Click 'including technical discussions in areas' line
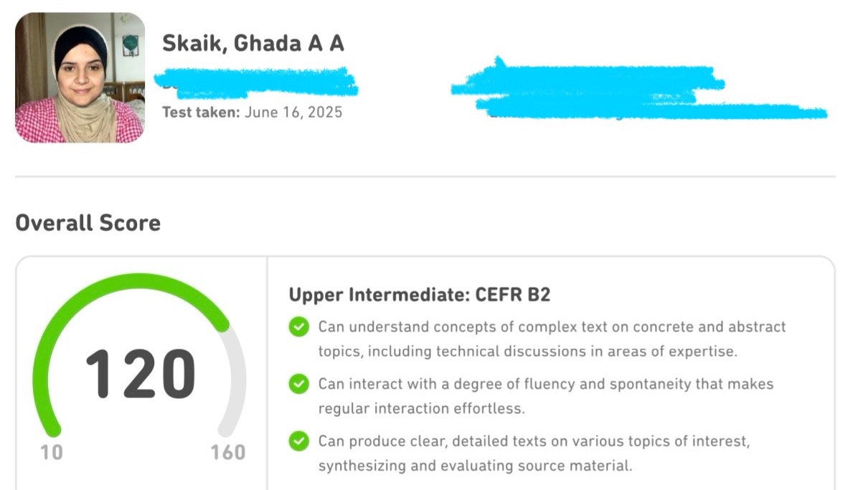This screenshot has width=868, height=490. click(528, 352)
